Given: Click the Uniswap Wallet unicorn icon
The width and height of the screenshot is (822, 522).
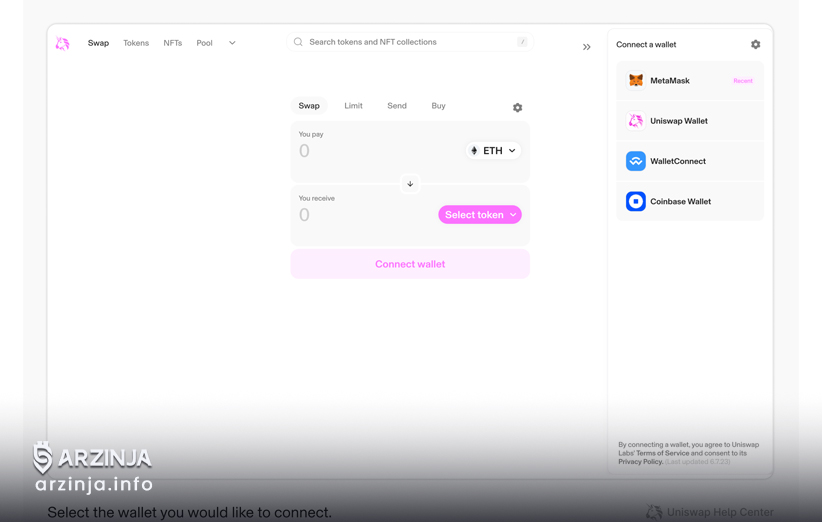Looking at the screenshot, I should (636, 121).
